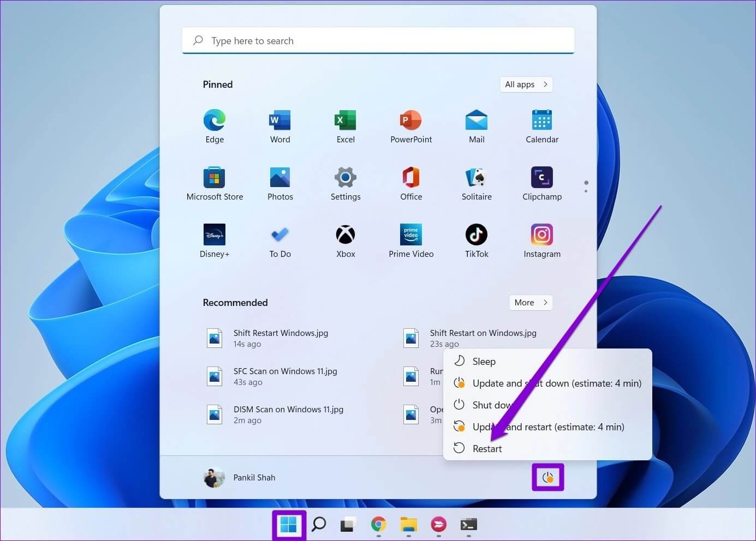Open Excel pinned app
This screenshot has height=541, width=756.
pos(346,126)
